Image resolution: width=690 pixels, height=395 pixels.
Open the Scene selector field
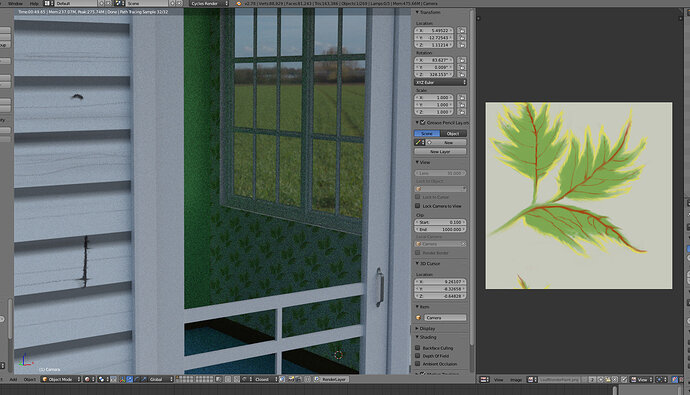[147, 3]
